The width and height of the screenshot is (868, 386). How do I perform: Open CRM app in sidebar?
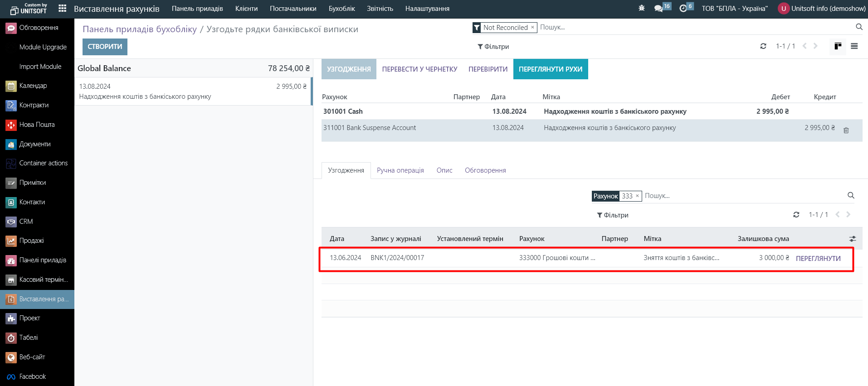[x=26, y=222]
